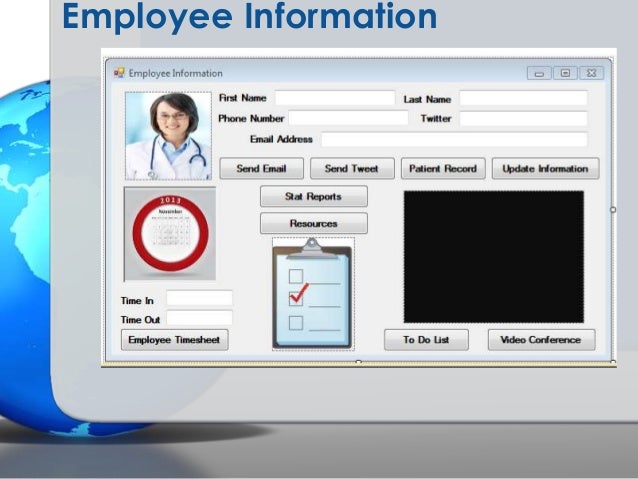Maximize the Employee Information window

565,73
